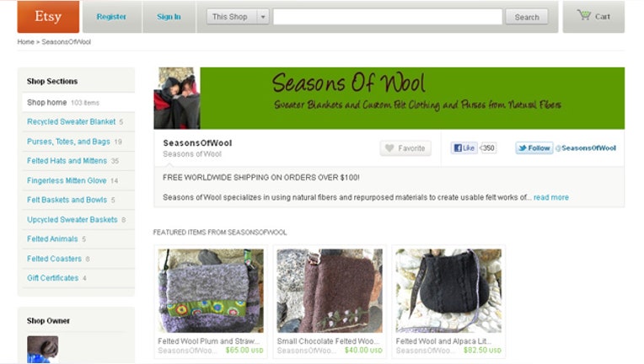The image size is (644, 364).
Task: Click the Etsy logo
Action: 48,17
